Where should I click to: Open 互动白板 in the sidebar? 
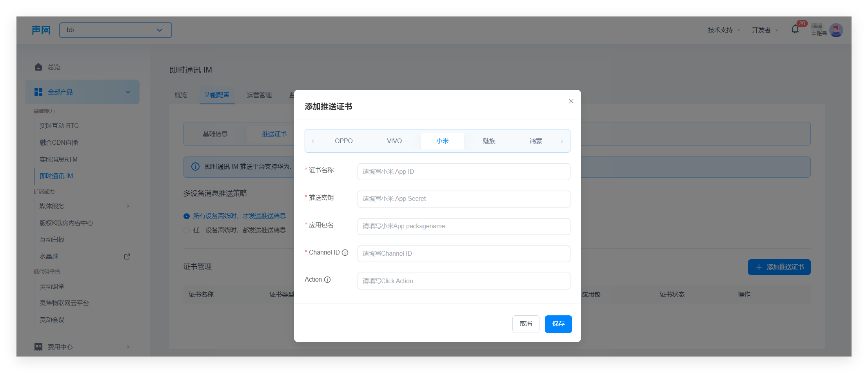point(52,240)
